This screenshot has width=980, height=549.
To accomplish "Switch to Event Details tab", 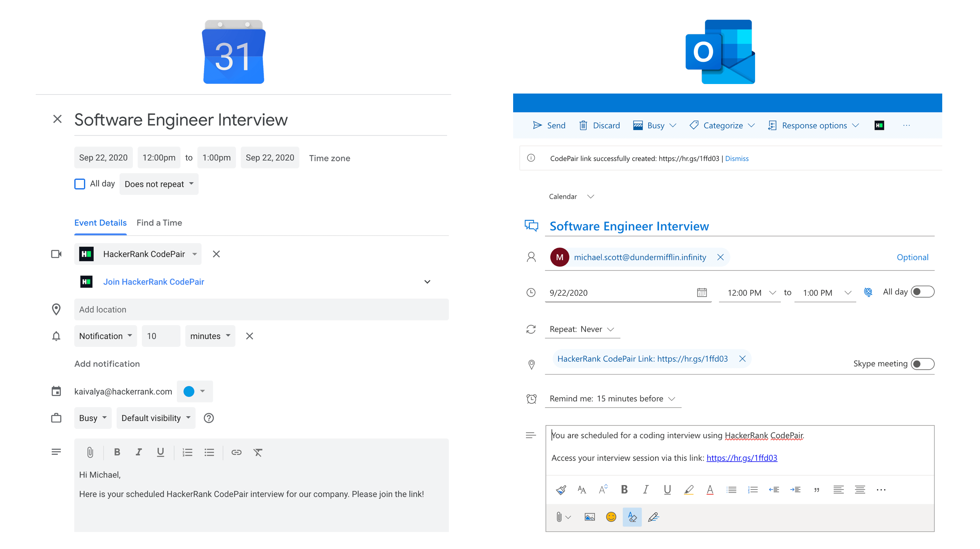I will coord(100,223).
